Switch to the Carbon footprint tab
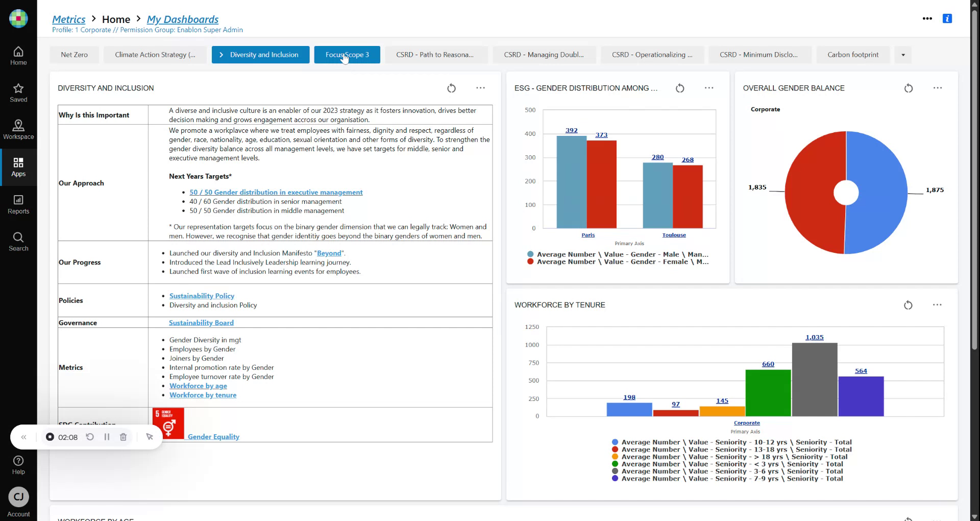The width and height of the screenshot is (980, 521). [x=853, y=55]
